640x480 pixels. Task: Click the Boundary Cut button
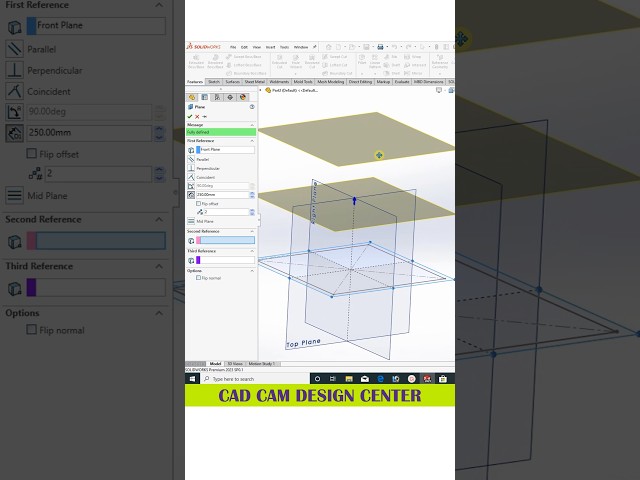(x=337, y=73)
